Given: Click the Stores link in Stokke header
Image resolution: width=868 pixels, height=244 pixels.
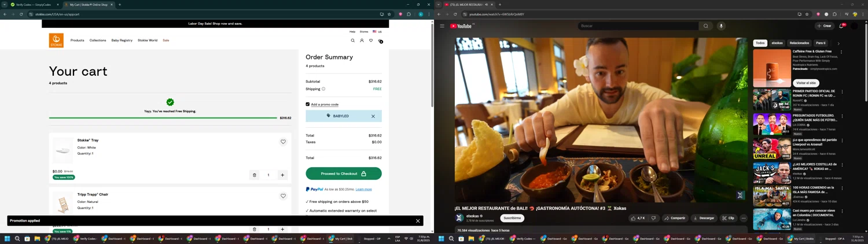Looking at the screenshot, I should (x=364, y=32).
